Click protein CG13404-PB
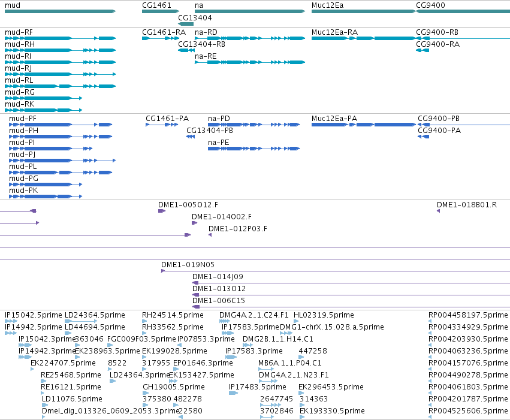 (x=191, y=137)
